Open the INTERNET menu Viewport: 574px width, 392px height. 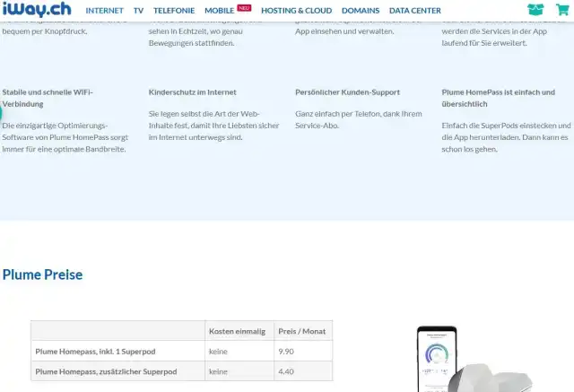[x=104, y=11]
